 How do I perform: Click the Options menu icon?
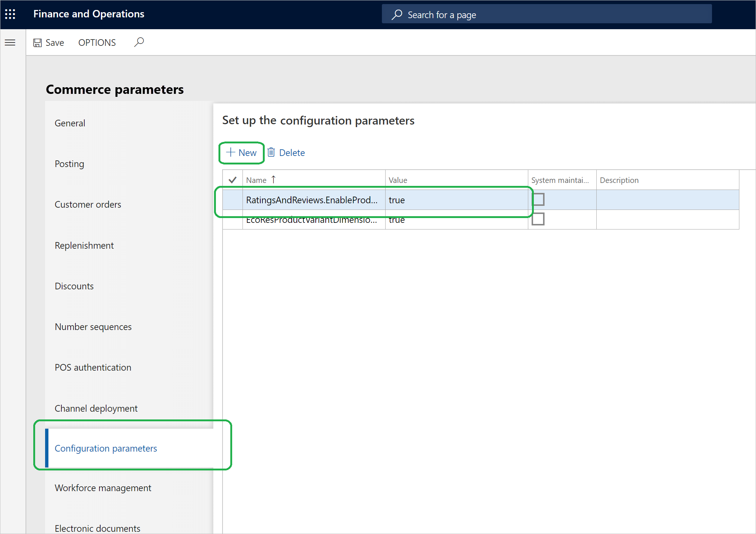click(x=96, y=42)
